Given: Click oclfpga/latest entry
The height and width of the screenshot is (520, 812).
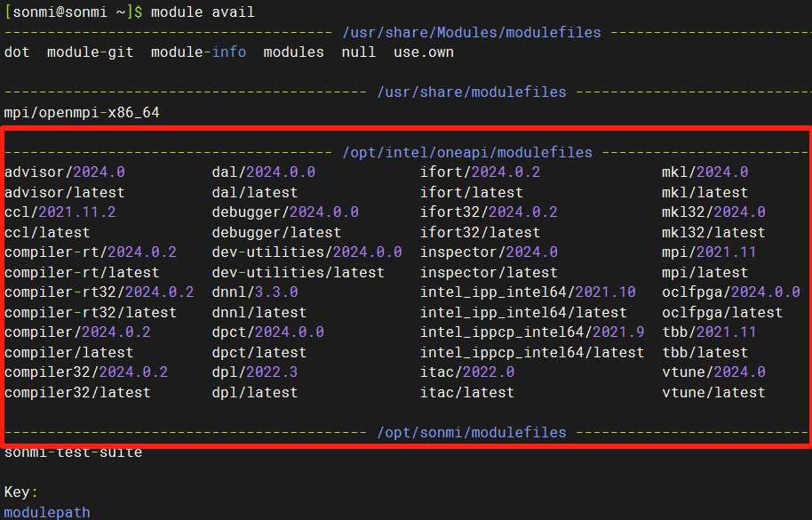Looking at the screenshot, I should (x=722, y=313).
